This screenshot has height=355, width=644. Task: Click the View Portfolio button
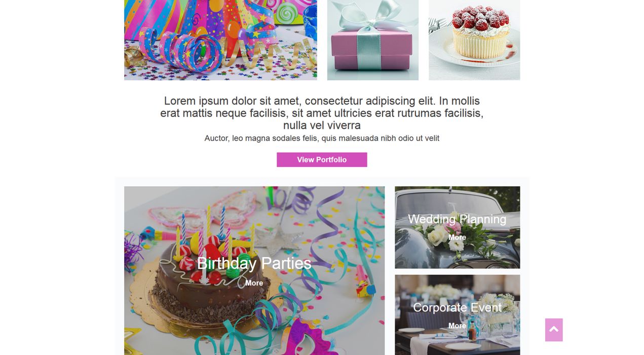(x=322, y=160)
